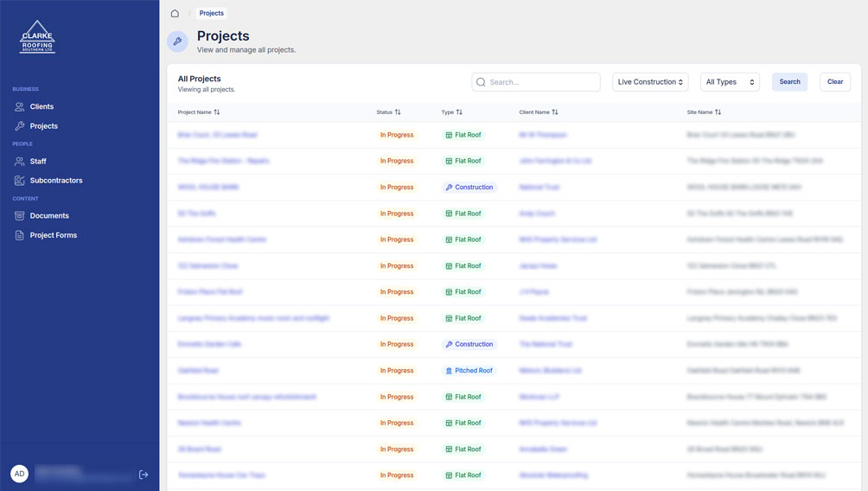Sort by Type column arrows
Viewport: 868px width, 491px height.
(459, 112)
